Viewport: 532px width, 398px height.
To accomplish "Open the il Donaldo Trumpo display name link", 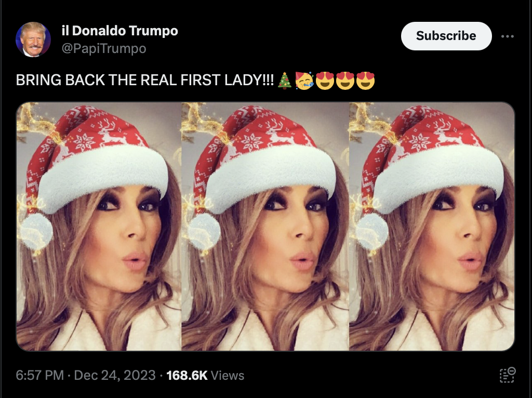I will pyautogui.click(x=120, y=31).
